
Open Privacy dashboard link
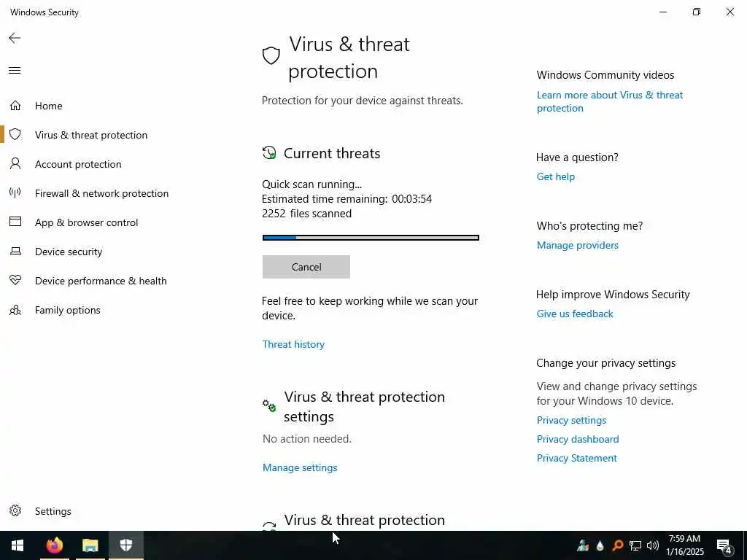coord(578,439)
